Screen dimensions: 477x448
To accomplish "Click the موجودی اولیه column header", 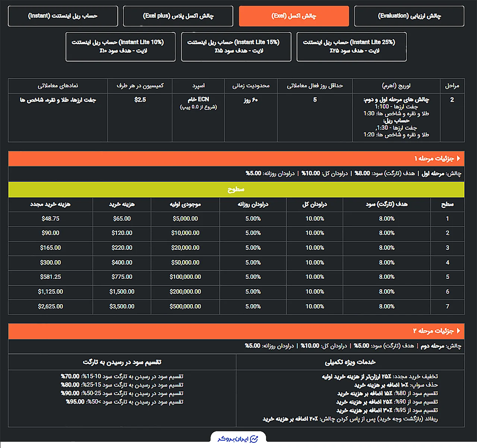I will 185,204.
